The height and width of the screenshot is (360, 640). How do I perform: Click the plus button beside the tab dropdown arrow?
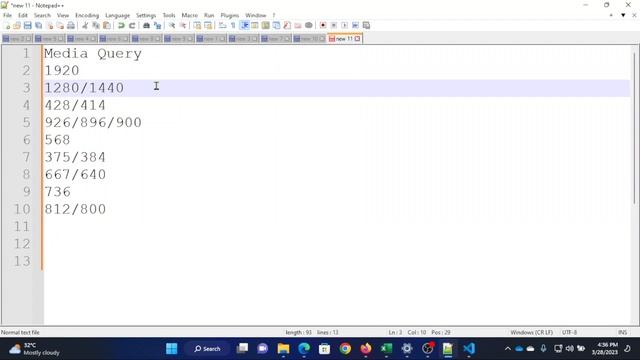click(x=611, y=16)
